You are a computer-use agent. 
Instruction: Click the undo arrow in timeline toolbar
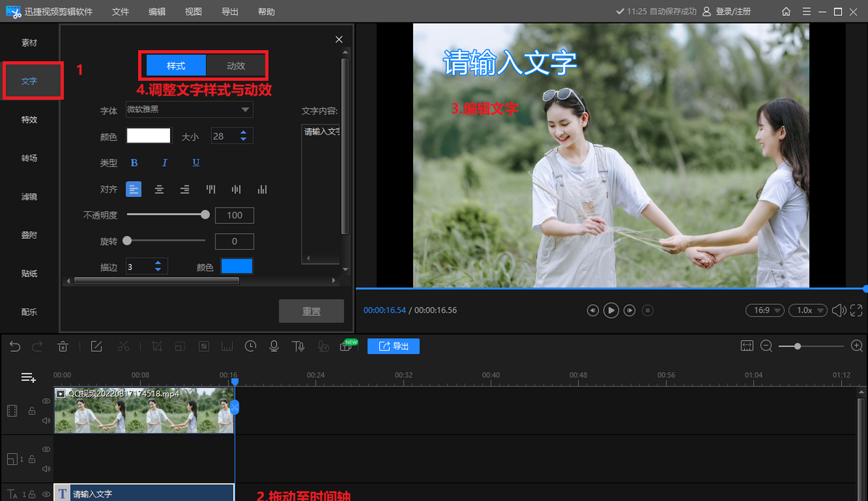click(15, 347)
